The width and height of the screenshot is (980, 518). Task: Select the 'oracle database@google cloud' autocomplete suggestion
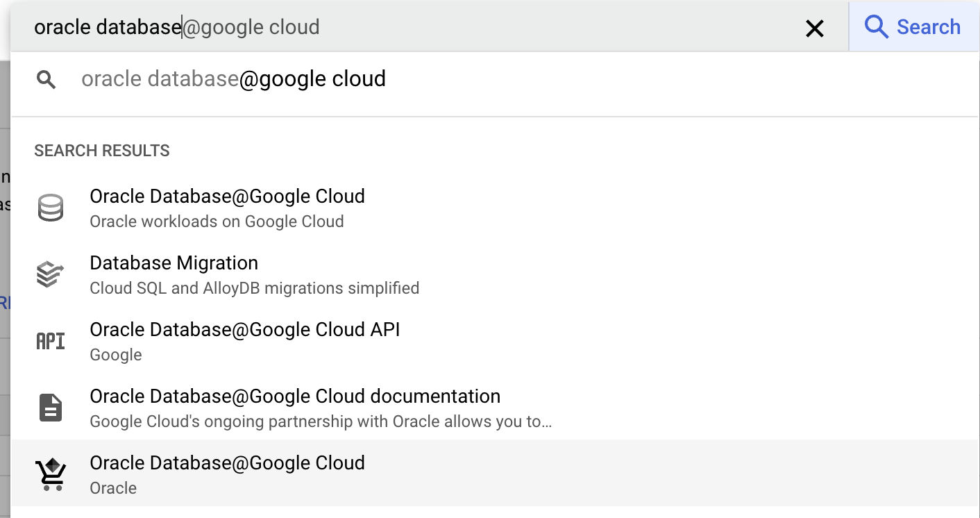[x=494, y=79]
